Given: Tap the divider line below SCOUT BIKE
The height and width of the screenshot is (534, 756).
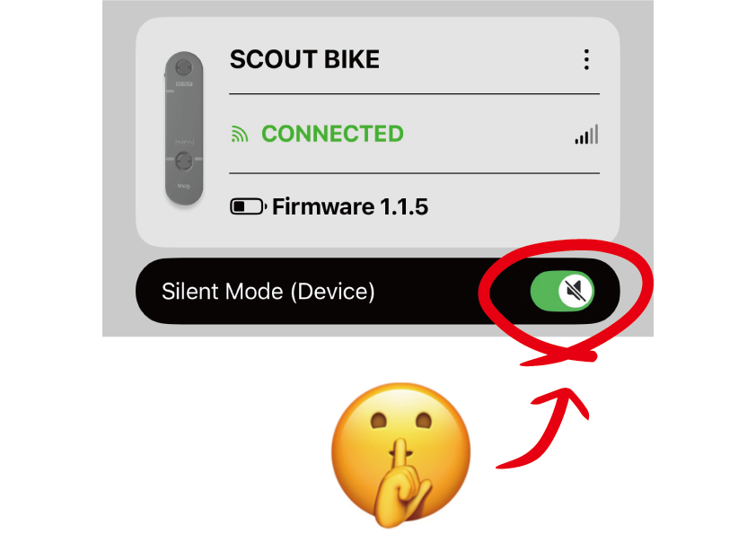Looking at the screenshot, I should 414,93.
